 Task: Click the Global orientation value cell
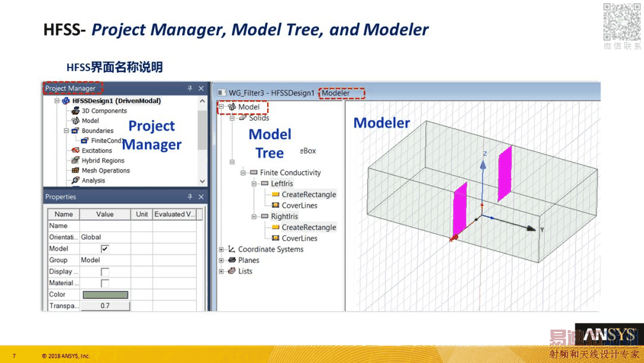pyautogui.click(x=105, y=237)
